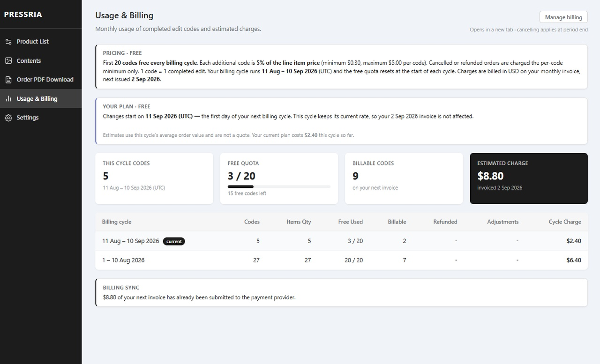This screenshot has height=364, width=600.
Task: Select Settings in the sidebar
Action: coord(41,118)
